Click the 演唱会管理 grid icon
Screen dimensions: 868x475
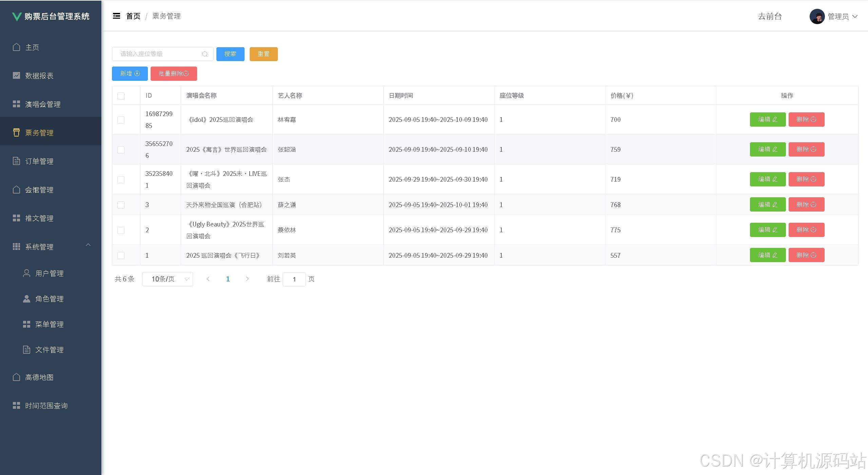tap(16, 104)
